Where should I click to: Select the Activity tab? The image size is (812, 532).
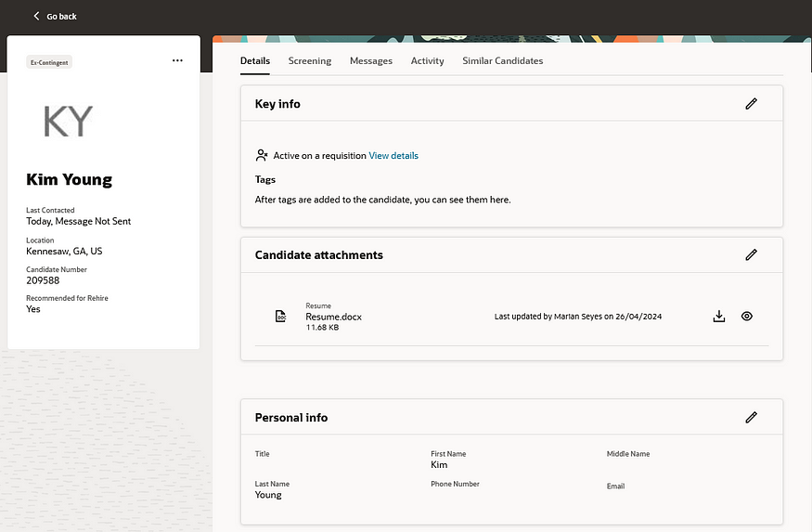pyautogui.click(x=427, y=61)
